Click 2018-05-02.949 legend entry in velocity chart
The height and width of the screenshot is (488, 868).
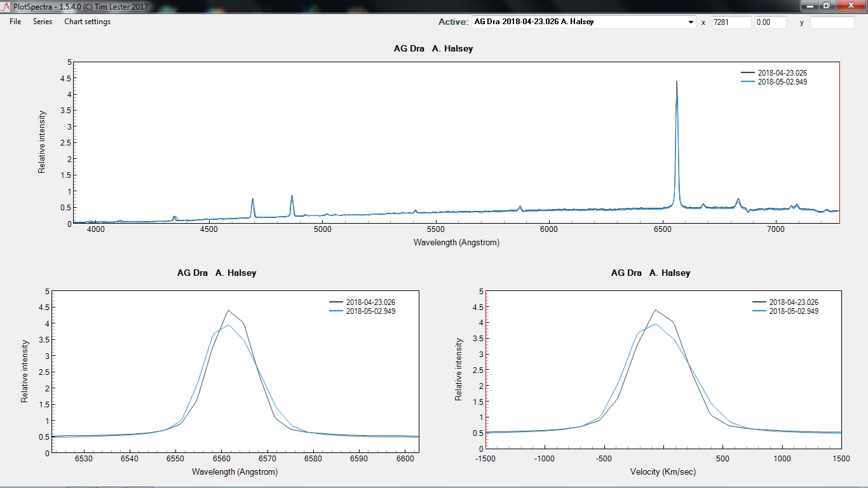click(x=793, y=311)
